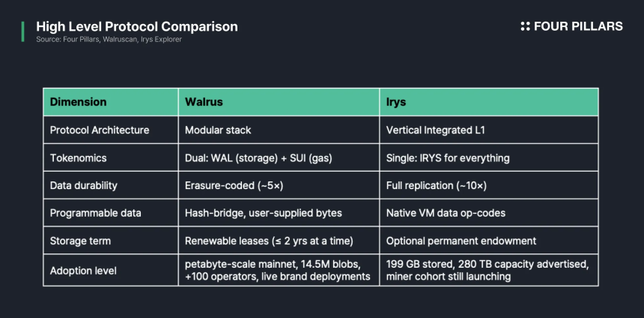Click the FOUR PILLARS brand text
The width and height of the screenshot is (644, 318).
578,26
